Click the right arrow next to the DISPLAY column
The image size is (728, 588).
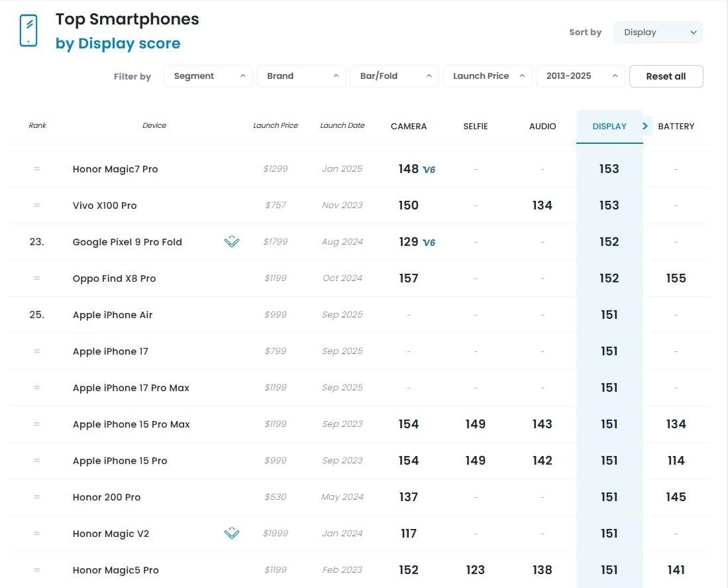pos(645,126)
